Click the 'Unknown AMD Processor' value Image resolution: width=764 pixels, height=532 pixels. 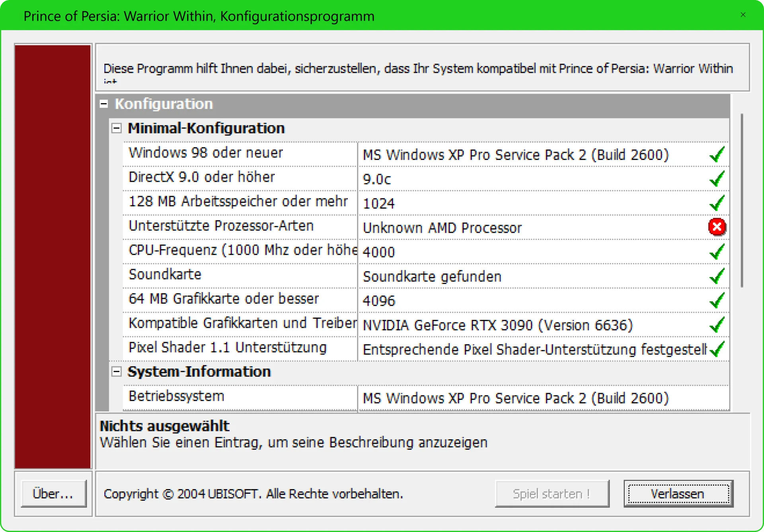[x=442, y=228]
